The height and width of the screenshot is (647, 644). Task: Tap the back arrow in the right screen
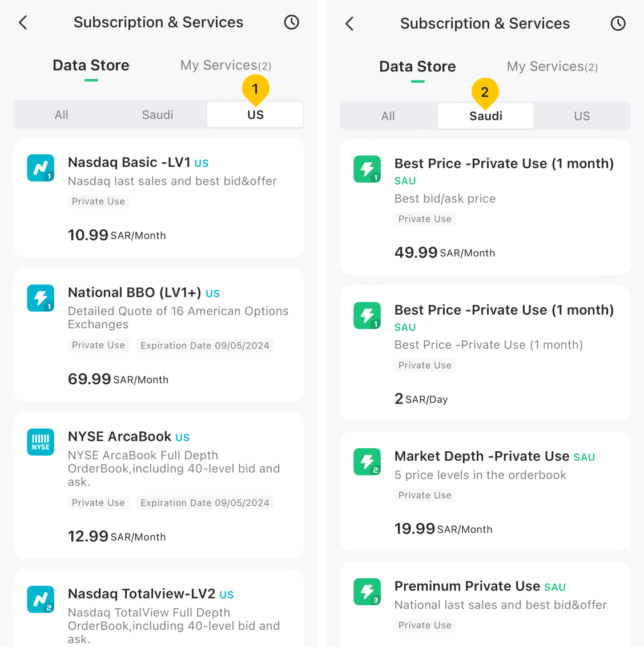(349, 23)
